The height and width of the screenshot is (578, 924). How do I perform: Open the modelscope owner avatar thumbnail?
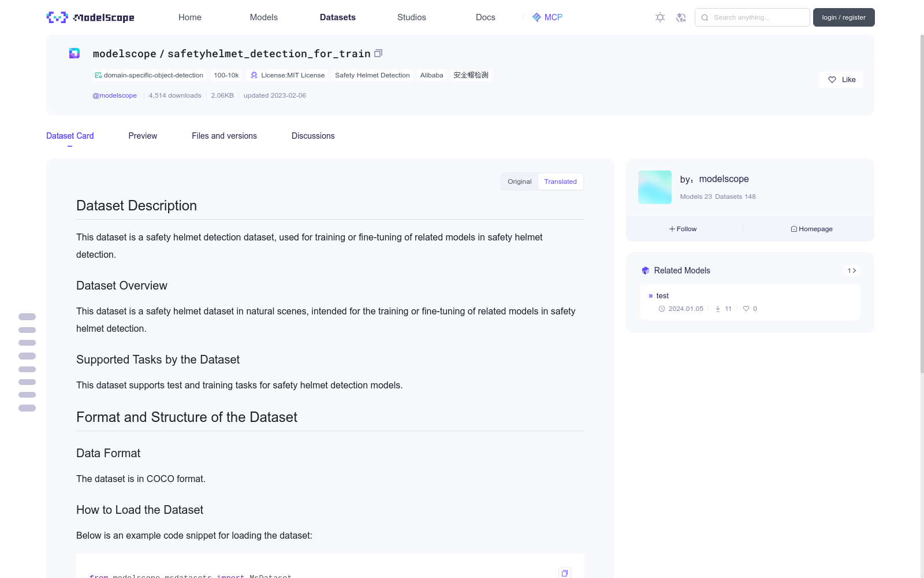click(x=655, y=187)
